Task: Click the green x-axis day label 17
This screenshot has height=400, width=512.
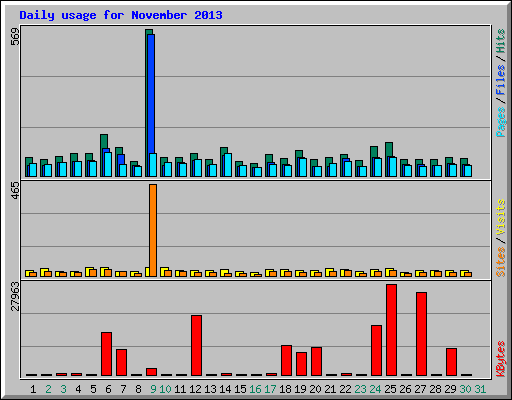Action: point(270,389)
